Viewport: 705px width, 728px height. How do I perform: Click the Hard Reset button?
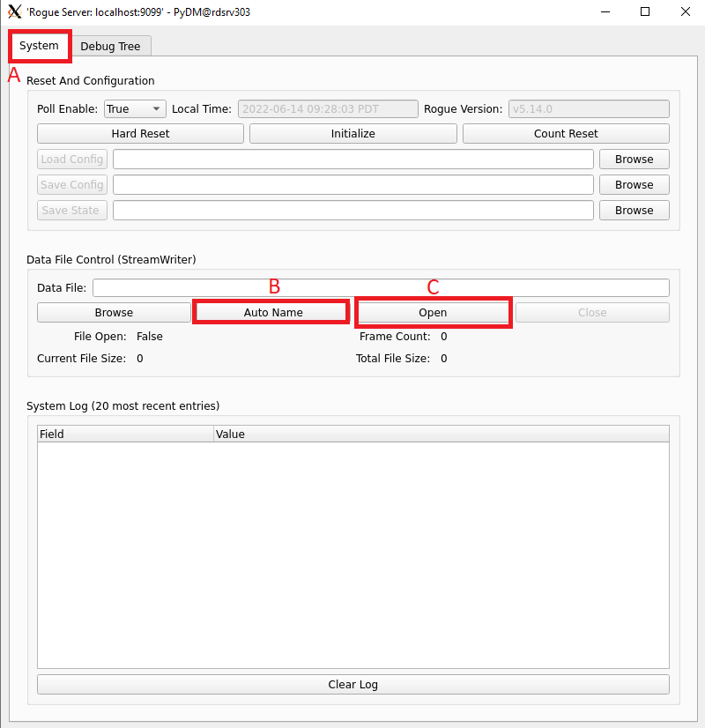click(x=140, y=133)
